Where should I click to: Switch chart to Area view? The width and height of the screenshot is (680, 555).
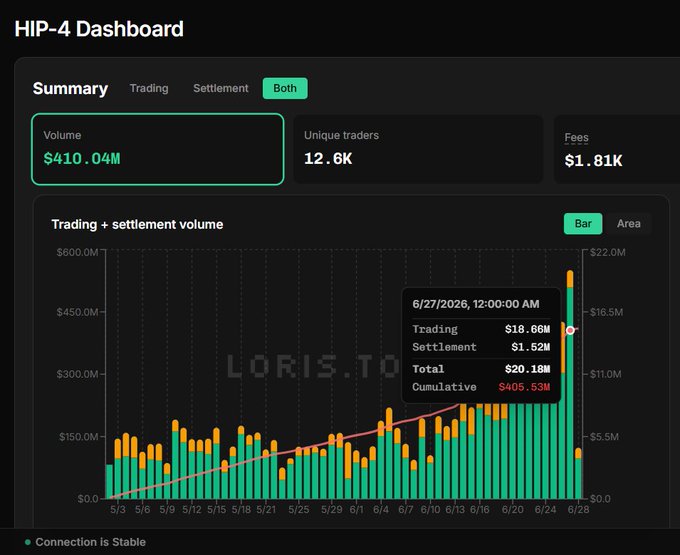pos(628,224)
